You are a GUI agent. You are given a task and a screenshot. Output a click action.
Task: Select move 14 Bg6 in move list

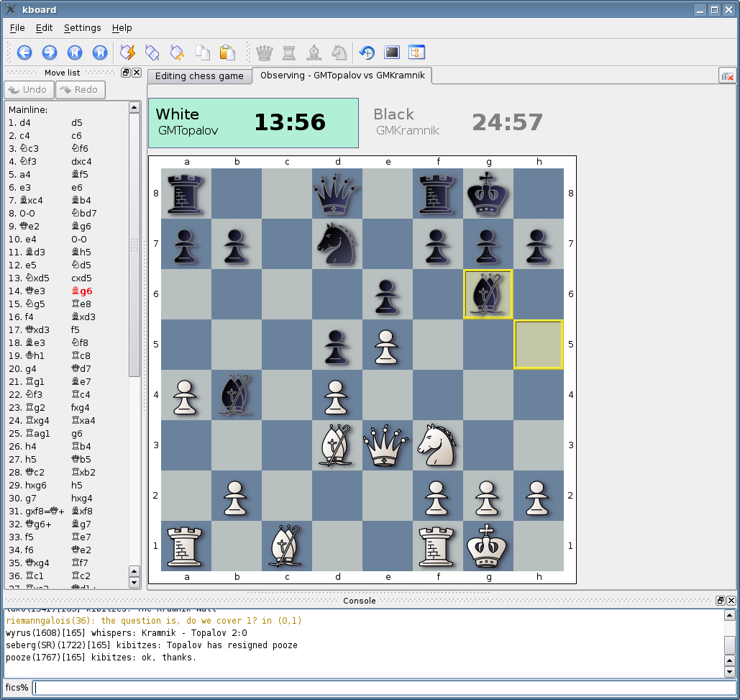click(82, 291)
